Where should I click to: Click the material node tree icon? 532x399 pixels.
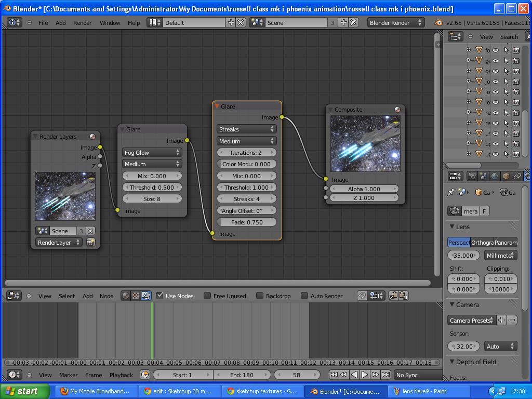coord(126,296)
